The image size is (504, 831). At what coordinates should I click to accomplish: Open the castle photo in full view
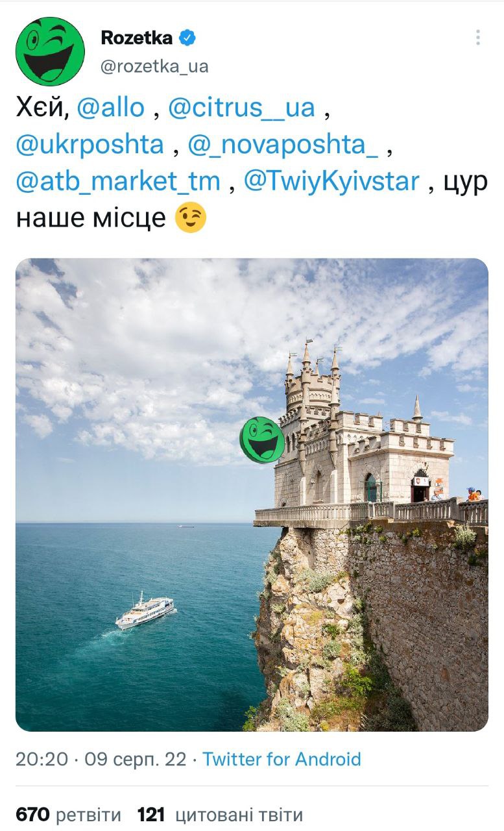(252, 495)
